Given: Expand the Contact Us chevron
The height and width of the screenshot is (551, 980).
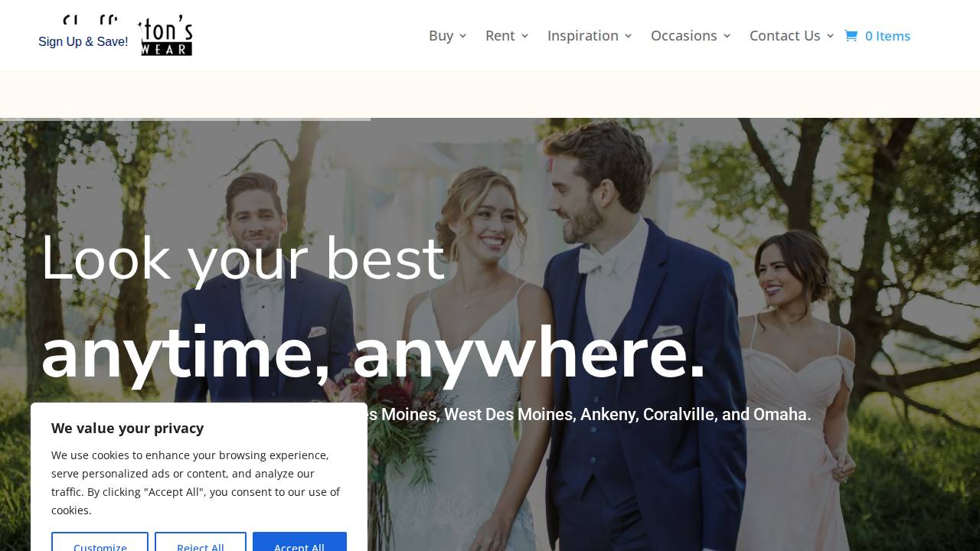Looking at the screenshot, I should [830, 36].
